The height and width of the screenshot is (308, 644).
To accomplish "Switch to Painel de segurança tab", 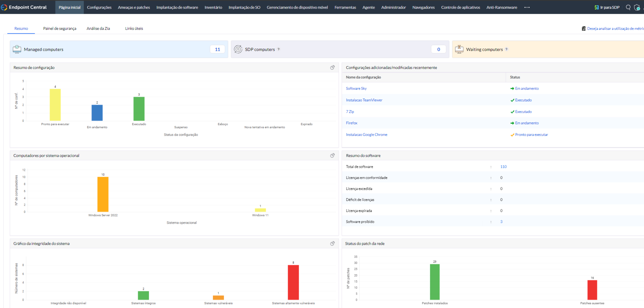I will click(x=60, y=29).
